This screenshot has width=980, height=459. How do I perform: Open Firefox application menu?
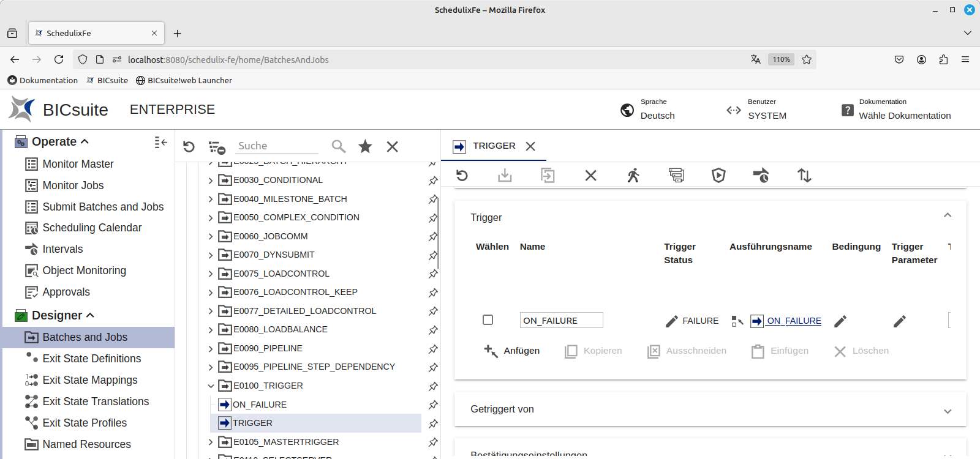point(965,59)
